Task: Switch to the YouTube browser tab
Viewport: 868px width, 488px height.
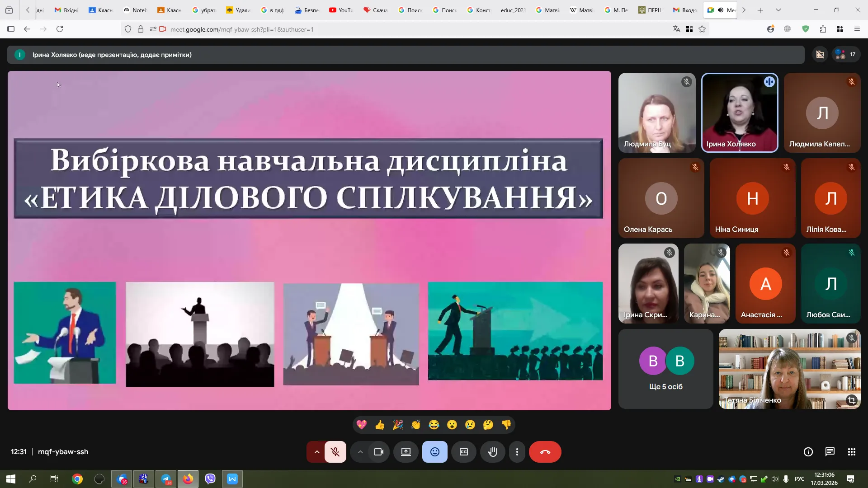Action: click(341, 10)
